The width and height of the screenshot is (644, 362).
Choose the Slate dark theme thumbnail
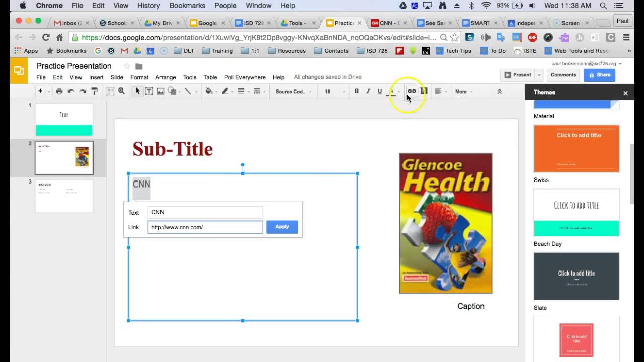click(x=576, y=277)
